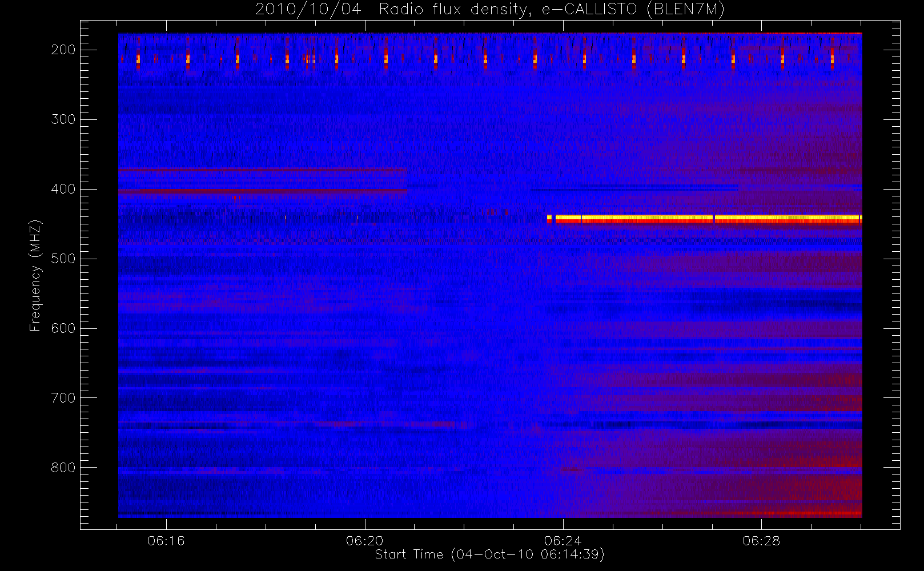
Task: Click the plot title '2010/10/04 Radio flux density'
Action: coord(489,9)
